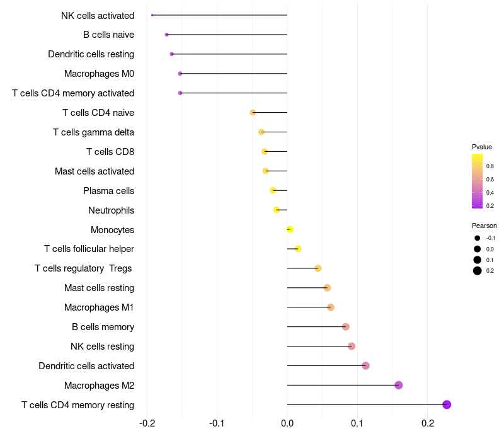Screen dimensions: 504x441
Task: Click the yellow Monocytes data point
Action: [290, 229]
